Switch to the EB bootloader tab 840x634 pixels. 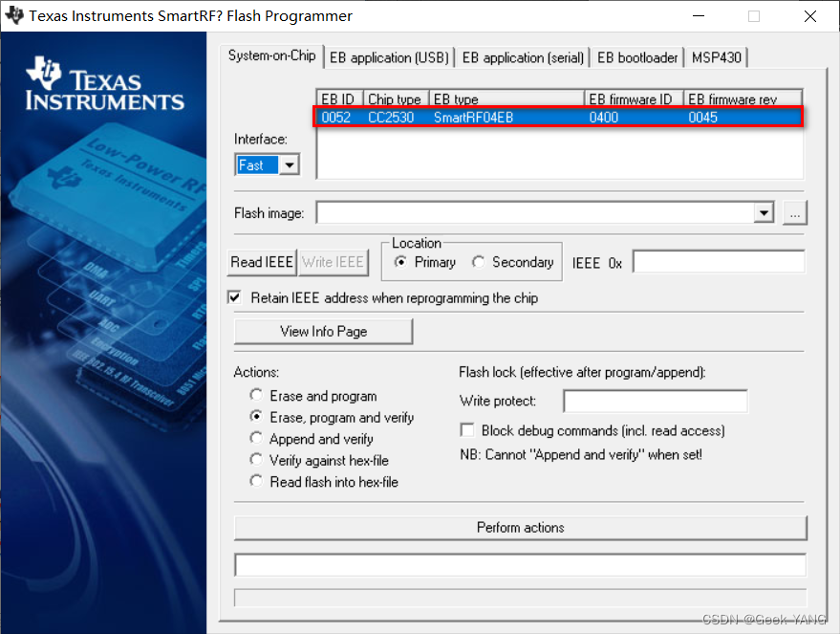637,58
